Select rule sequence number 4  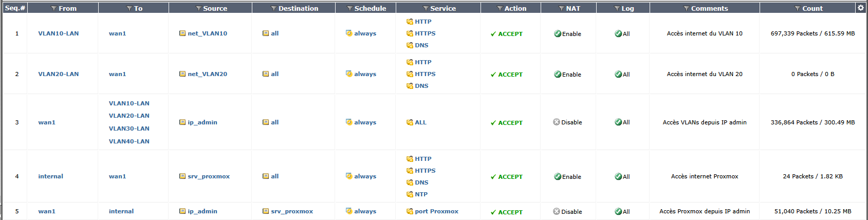[17, 176]
